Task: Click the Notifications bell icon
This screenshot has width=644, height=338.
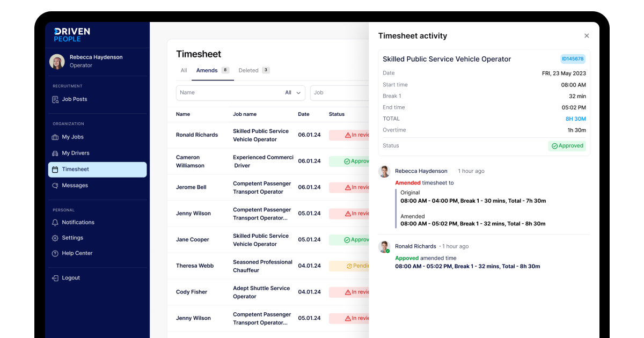Action: [x=55, y=222]
